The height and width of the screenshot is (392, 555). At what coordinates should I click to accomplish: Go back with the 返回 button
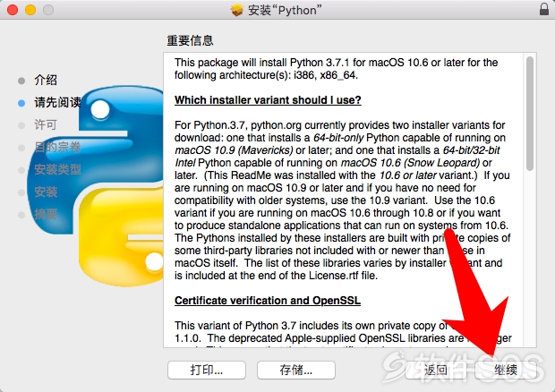pyautogui.click(x=435, y=370)
